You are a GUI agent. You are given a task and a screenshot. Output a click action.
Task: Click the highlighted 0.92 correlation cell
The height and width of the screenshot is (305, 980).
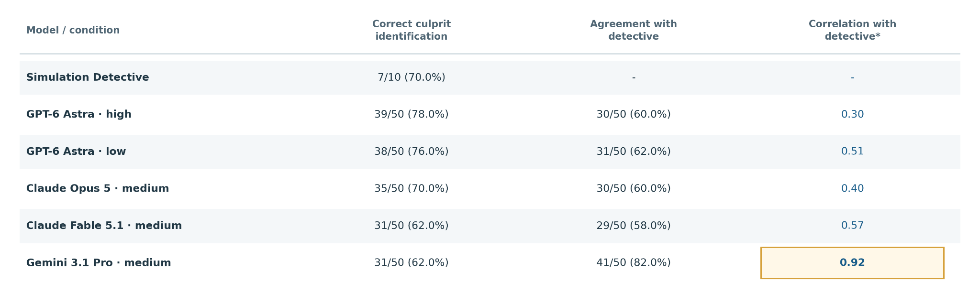[x=852, y=263]
